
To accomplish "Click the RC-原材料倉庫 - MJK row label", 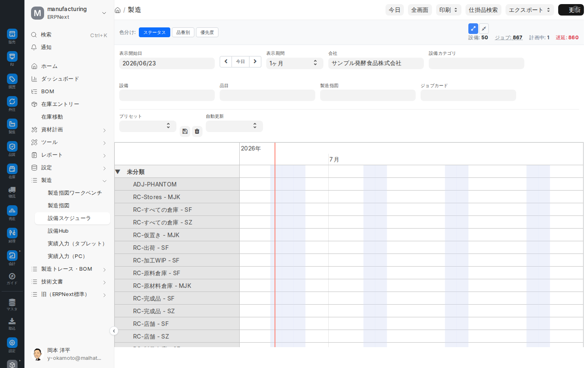I will coord(162,286).
